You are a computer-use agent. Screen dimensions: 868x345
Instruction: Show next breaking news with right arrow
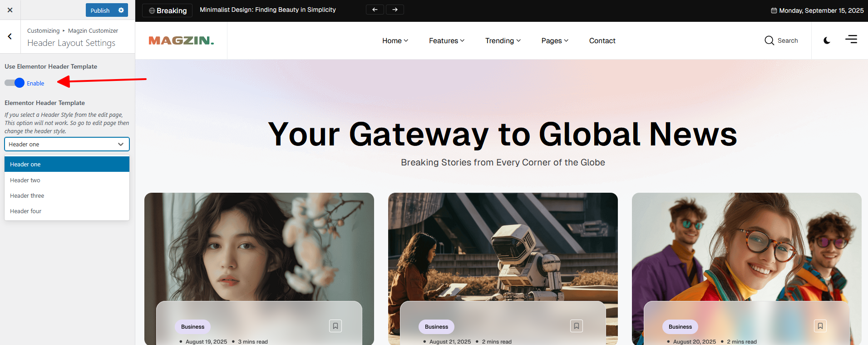pyautogui.click(x=395, y=10)
